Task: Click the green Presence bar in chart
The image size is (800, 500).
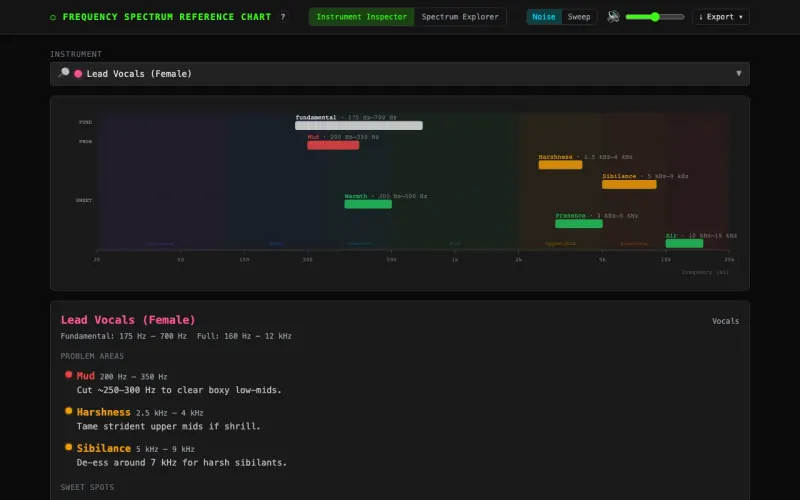Action: 579,223
